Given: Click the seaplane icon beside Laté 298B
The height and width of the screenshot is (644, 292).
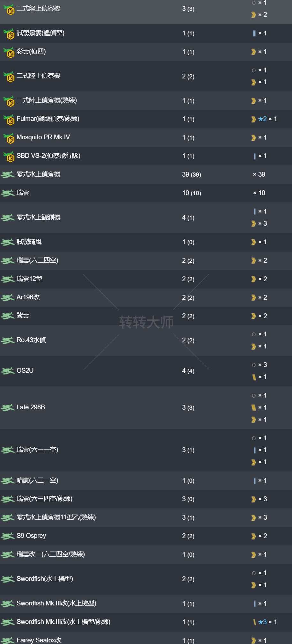Looking at the screenshot, I should [x=7, y=407].
